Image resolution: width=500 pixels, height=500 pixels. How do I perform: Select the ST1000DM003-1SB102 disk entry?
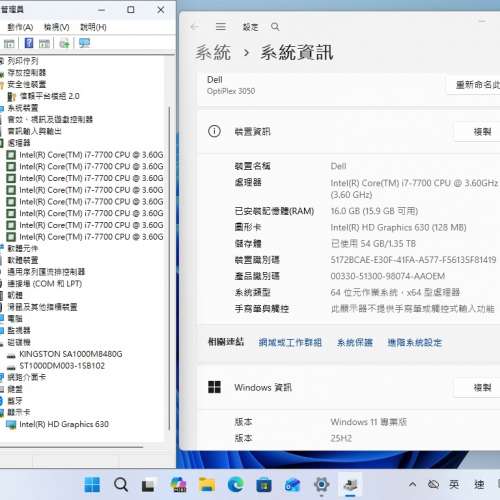click(x=62, y=366)
